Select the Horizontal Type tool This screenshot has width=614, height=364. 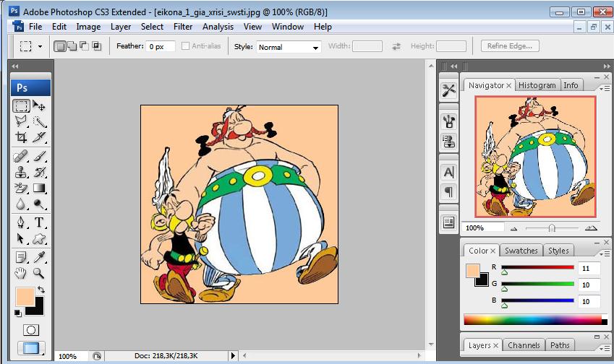[x=39, y=222]
